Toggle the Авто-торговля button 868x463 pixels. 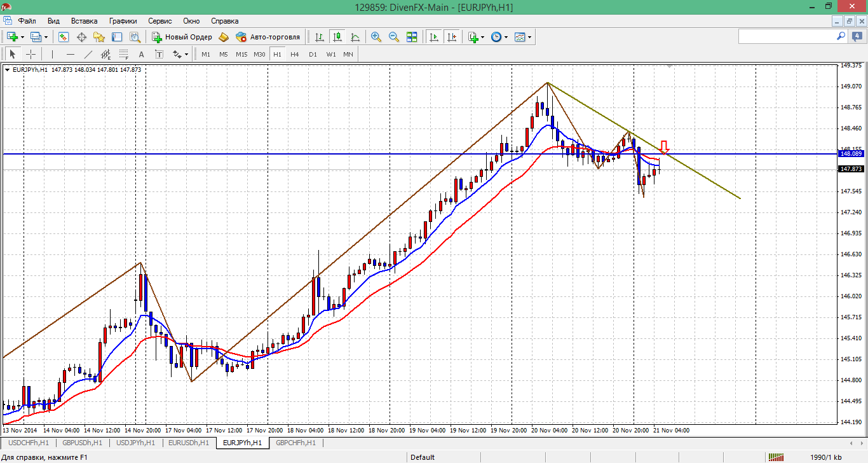[268, 37]
